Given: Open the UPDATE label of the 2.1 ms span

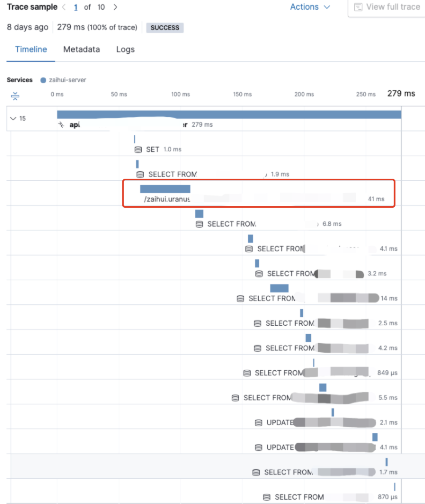Looking at the screenshot, I should (x=280, y=423).
